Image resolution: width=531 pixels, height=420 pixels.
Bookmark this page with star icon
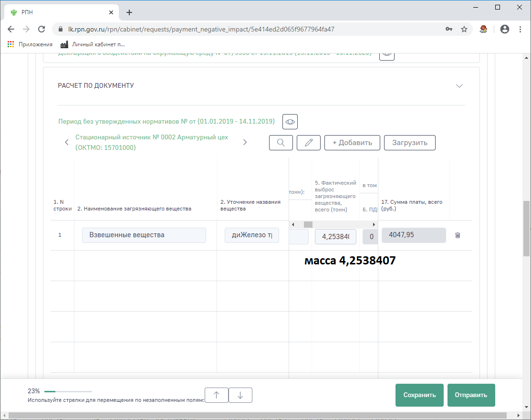pyautogui.click(x=464, y=29)
